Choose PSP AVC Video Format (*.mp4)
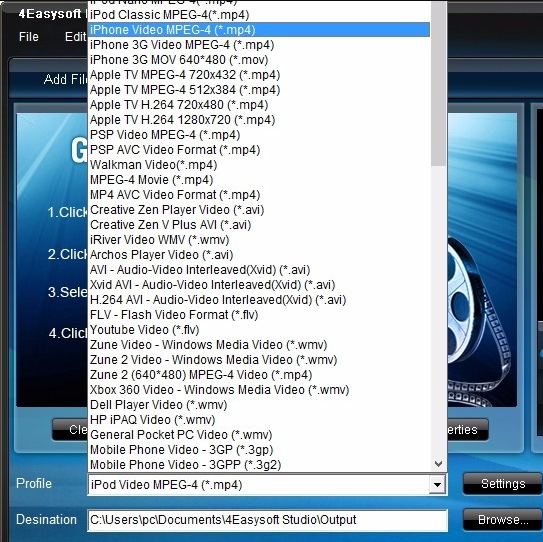This screenshot has height=542, width=543. coord(259,150)
